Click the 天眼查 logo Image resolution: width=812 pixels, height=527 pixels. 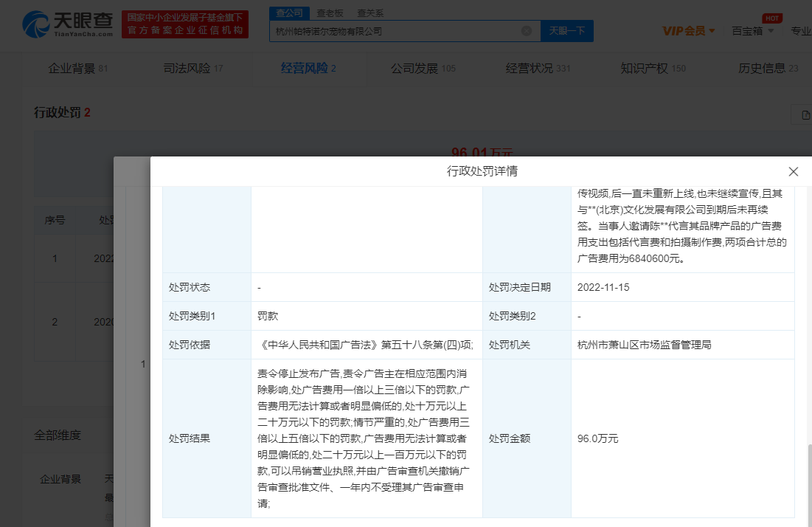(x=67, y=24)
